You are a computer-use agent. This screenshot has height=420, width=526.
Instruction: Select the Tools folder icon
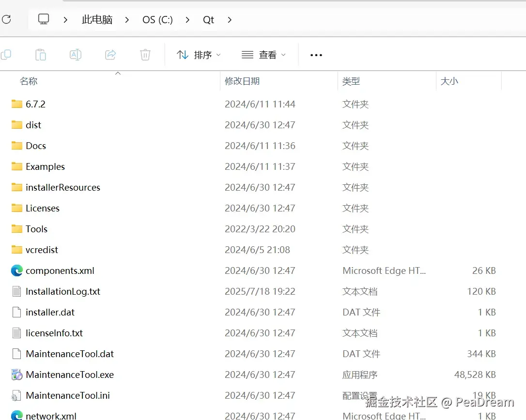point(17,228)
